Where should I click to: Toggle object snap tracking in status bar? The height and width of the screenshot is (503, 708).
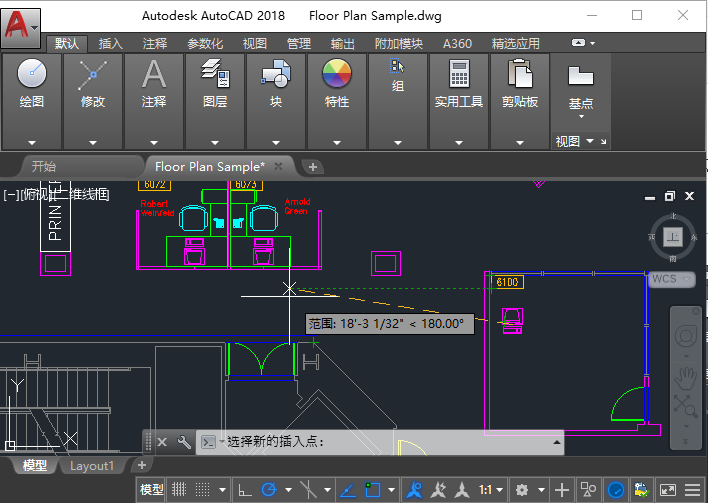click(x=347, y=490)
